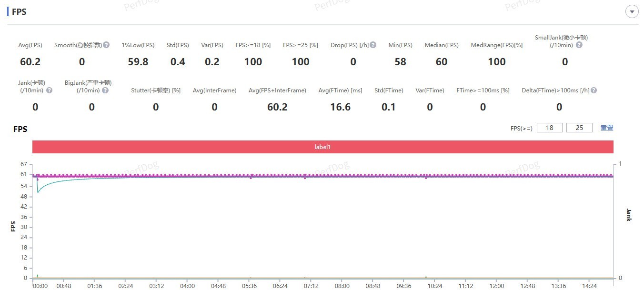Click the SmallJank(微小卡顿) question mark icon

(579, 45)
